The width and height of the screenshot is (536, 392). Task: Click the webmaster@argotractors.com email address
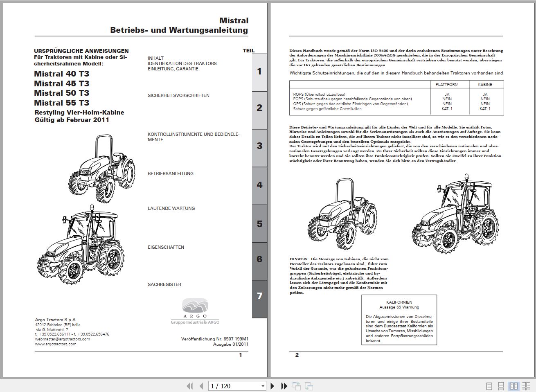coord(63,339)
